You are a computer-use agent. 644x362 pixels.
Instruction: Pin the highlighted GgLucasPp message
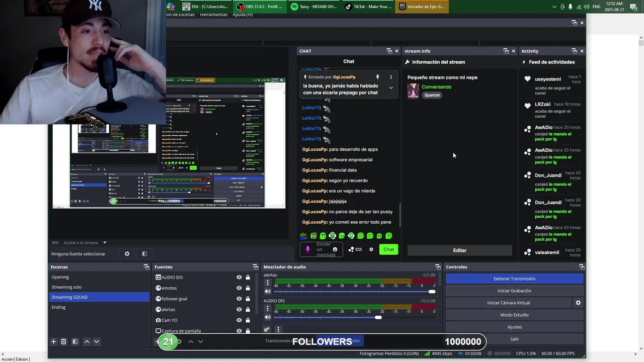click(x=377, y=77)
